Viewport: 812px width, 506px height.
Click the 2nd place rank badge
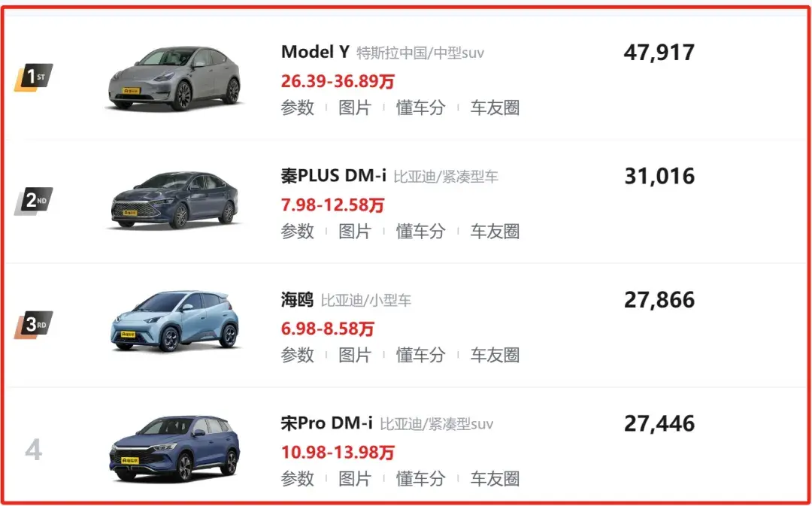click(34, 201)
